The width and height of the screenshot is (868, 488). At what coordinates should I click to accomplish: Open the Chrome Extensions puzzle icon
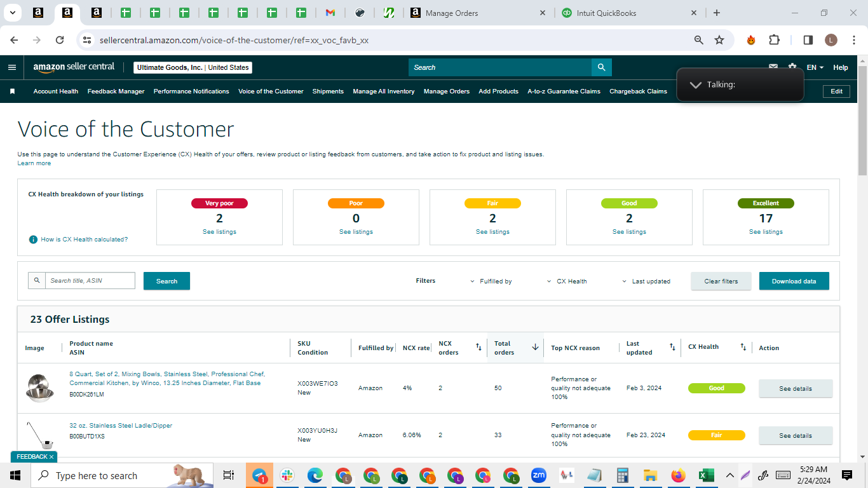pyautogui.click(x=774, y=40)
